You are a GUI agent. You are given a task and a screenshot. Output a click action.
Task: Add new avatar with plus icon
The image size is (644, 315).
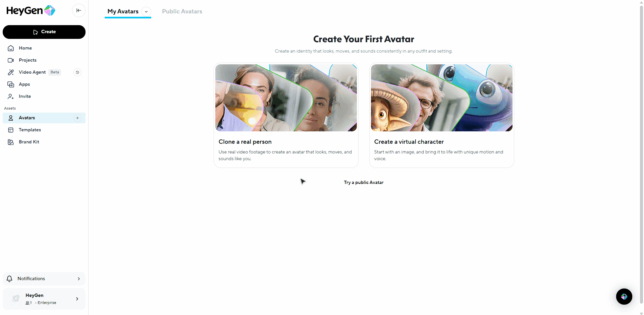[x=77, y=118]
